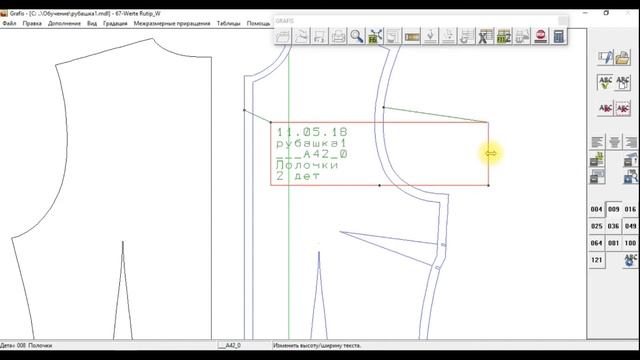Click the text-block icon with blue flag
This screenshot has height=360, width=640.
631,160
